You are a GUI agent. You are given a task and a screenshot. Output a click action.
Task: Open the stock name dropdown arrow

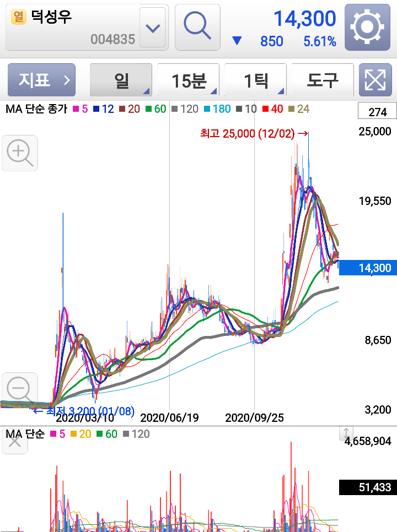153,28
